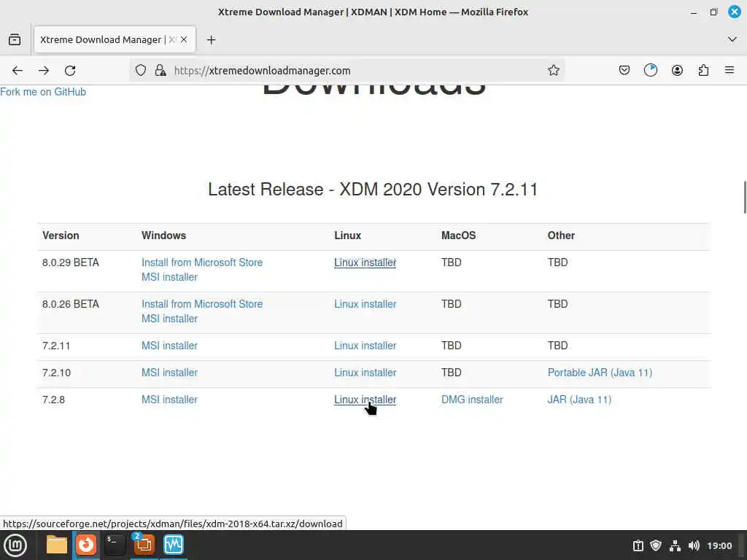Select the '7.2.8' version cell
Image resolution: width=747 pixels, height=560 pixels.
point(53,400)
